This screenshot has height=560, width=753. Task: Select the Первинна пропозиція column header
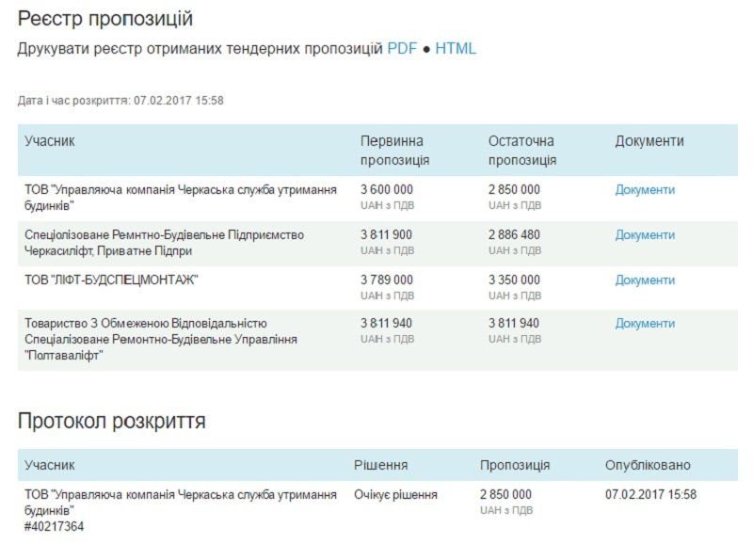(x=388, y=147)
